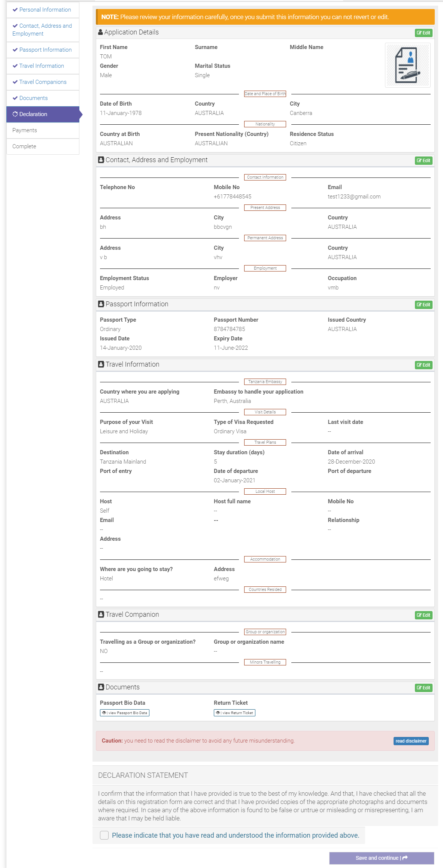Edit Contact, Address and Employment section
The height and width of the screenshot is (868, 443).
click(424, 161)
